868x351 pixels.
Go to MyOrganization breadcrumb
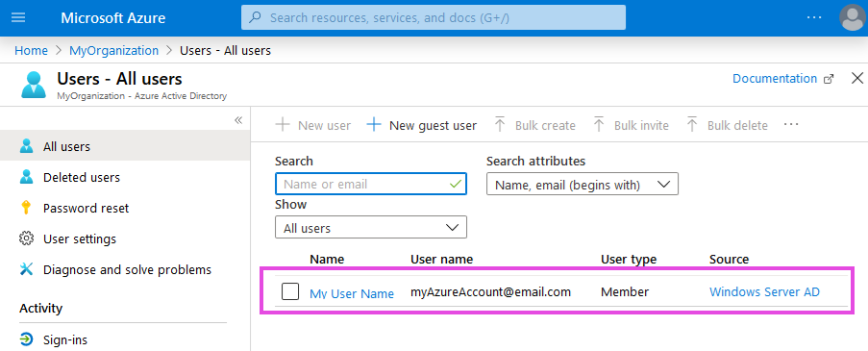click(x=113, y=50)
